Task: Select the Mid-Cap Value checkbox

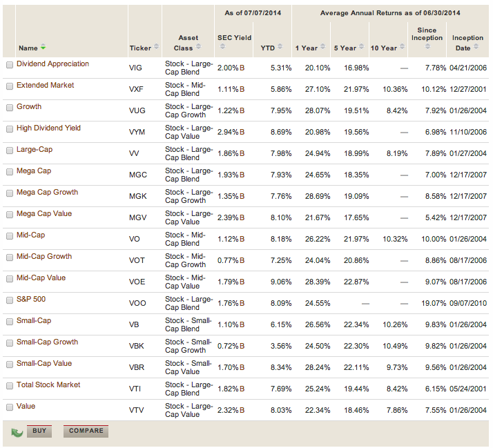Action: click(x=10, y=279)
